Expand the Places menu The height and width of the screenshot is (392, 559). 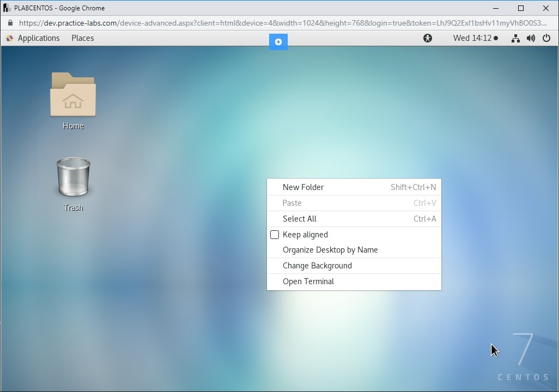click(83, 38)
